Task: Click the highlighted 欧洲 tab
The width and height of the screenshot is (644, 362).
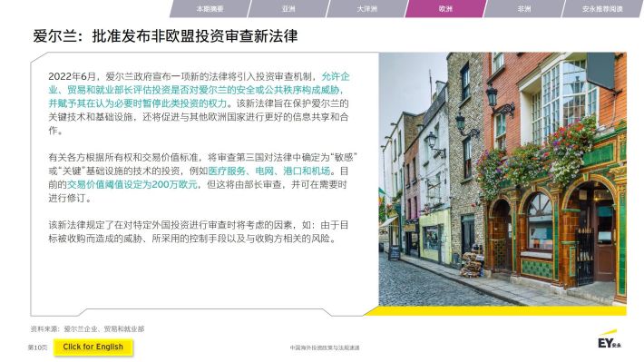Action: point(445,9)
